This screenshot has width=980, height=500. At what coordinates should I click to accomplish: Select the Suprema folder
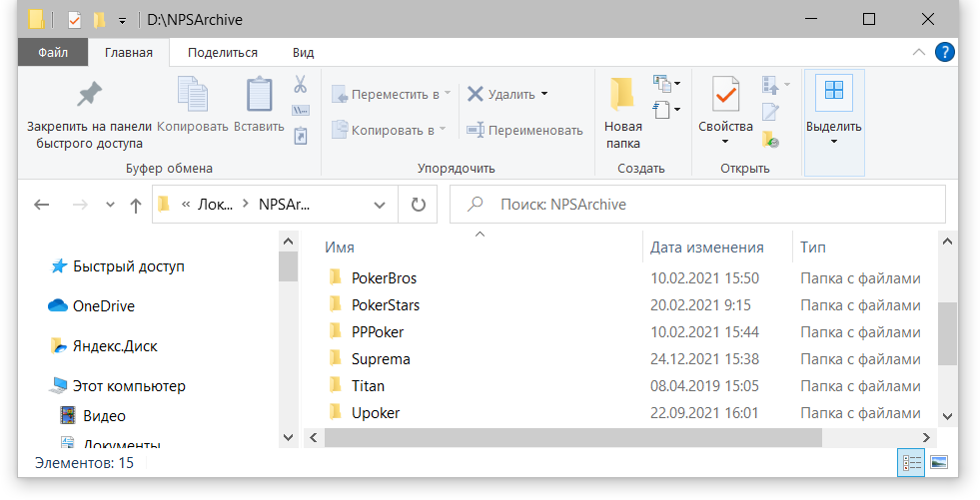[x=381, y=359]
